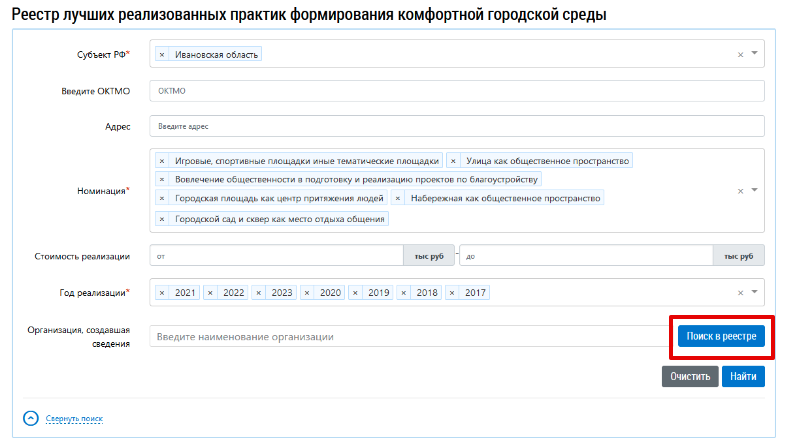Clear all selected years in Год реализации
The image size is (786, 444).
[x=740, y=293]
